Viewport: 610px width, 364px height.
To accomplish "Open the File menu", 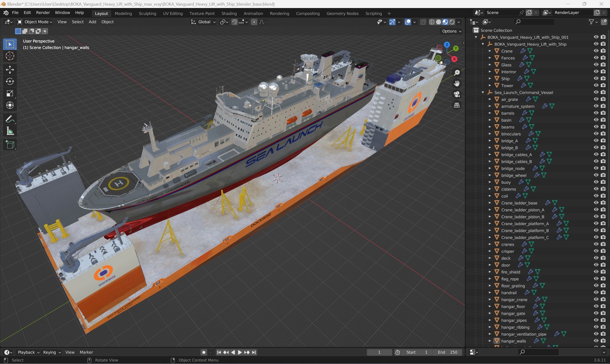I will click(15, 12).
